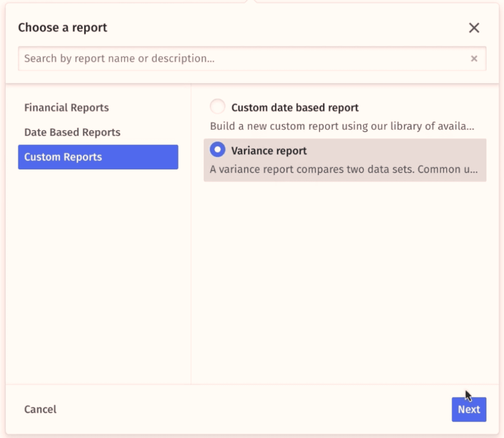The image size is (504, 438).
Task: Switch to Date Based Reports category
Action: click(72, 132)
